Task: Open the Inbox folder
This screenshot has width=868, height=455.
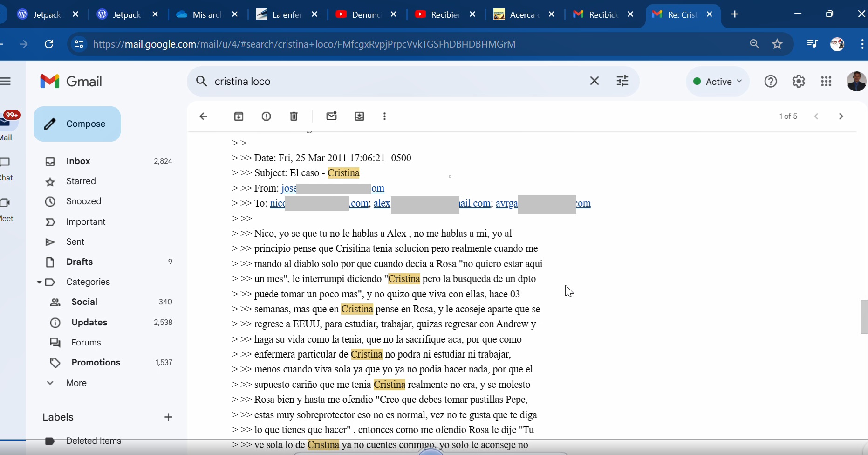Action: pos(78,161)
